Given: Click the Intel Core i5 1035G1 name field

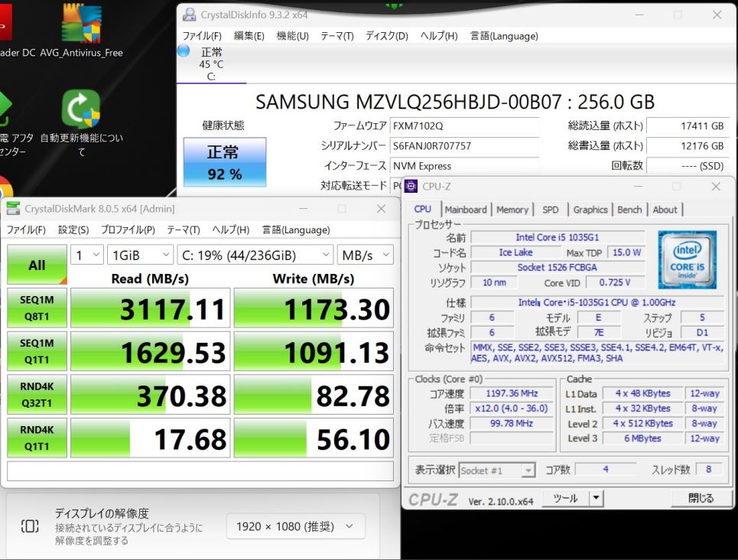Looking at the screenshot, I should [558, 237].
